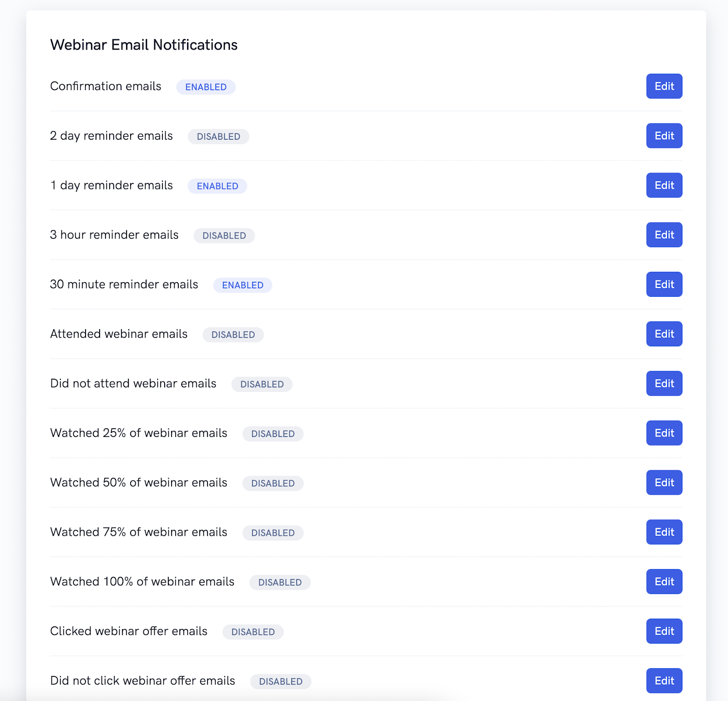Click DISABLED badge for Watched 75% emails

click(x=273, y=533)
